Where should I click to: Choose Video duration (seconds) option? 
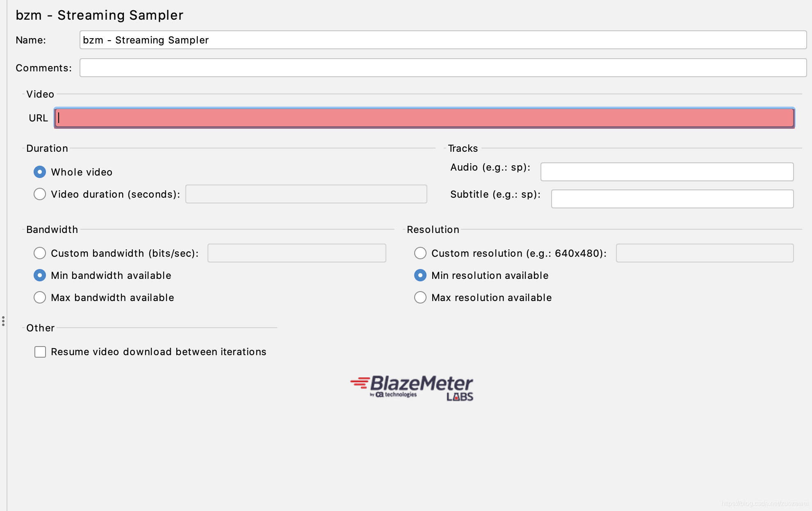point(40,194)
